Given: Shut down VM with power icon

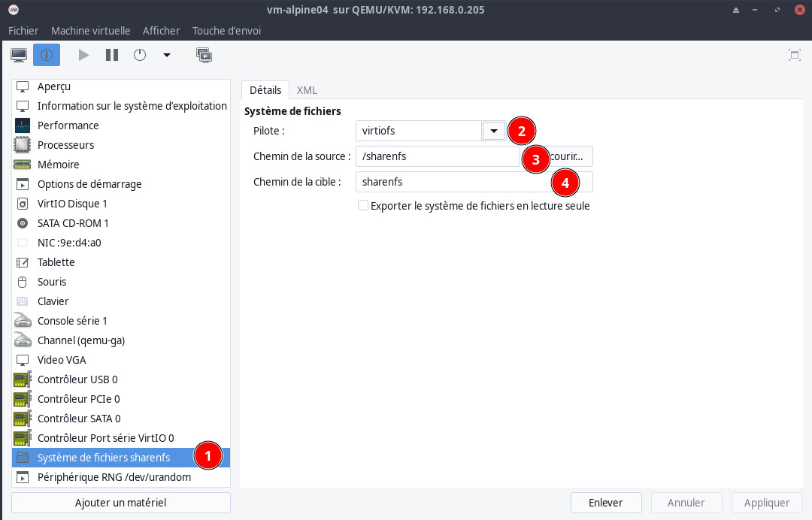Looking at the screenshot, I should [140, 55].
